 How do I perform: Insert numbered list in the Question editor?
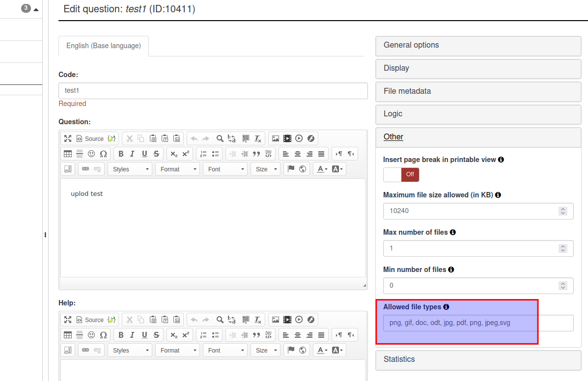click(x=204, y=154)
